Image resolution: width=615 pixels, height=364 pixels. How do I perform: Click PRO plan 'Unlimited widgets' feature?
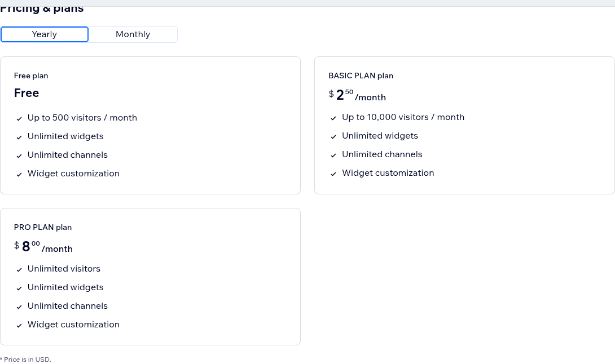(65, 287)
